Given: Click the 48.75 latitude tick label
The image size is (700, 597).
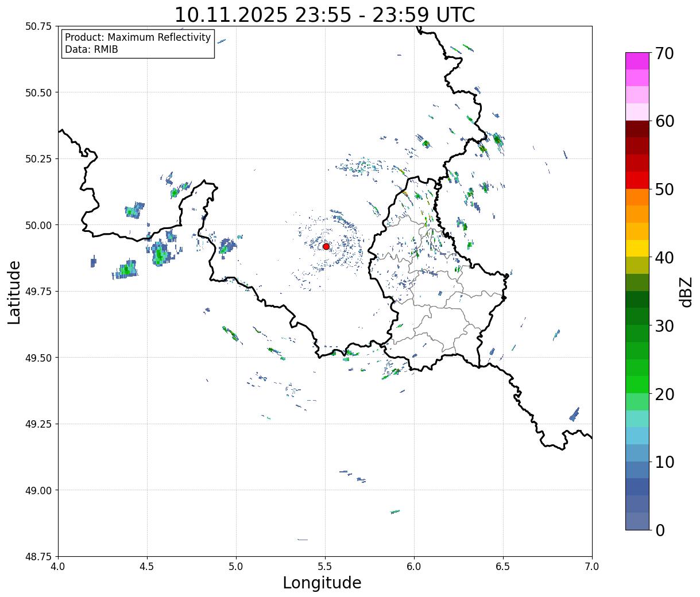Looking at the screenshot, I should [x=38, y=556].
